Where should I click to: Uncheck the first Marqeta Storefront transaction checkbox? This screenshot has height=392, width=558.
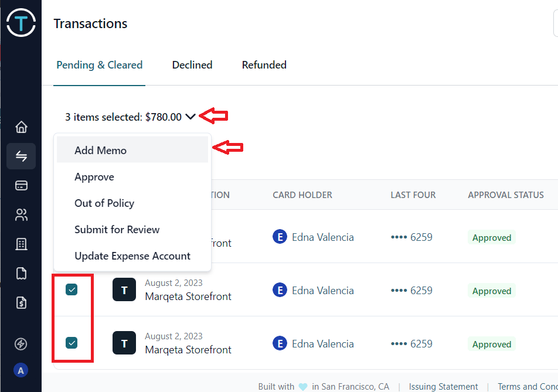pyautogui.click(x=72, y=289)
